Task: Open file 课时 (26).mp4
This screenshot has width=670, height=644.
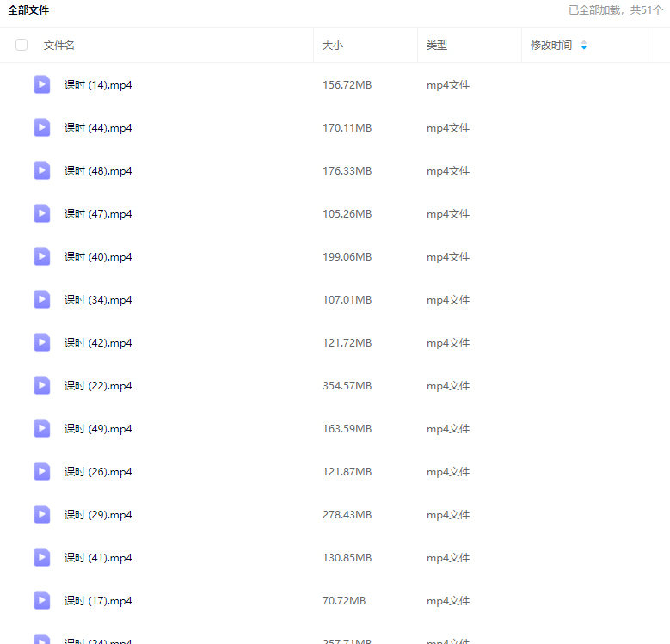Action: tap(98, 472)
